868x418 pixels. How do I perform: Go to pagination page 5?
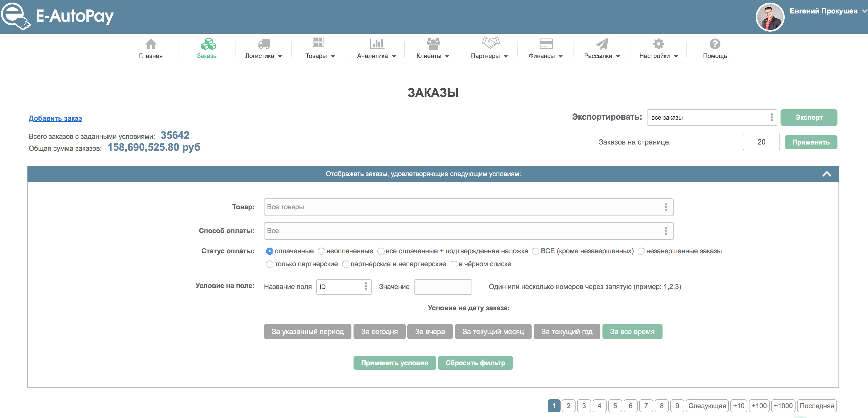point(615,406)
